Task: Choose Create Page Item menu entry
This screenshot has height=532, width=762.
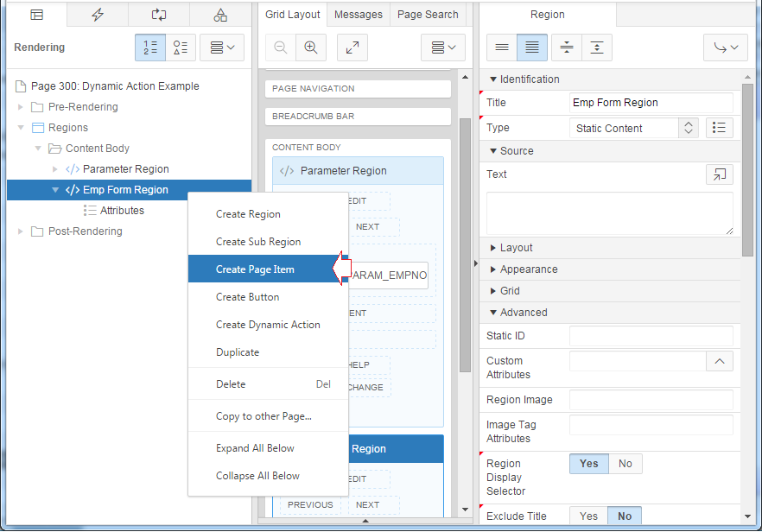Action: coord(268,269)
